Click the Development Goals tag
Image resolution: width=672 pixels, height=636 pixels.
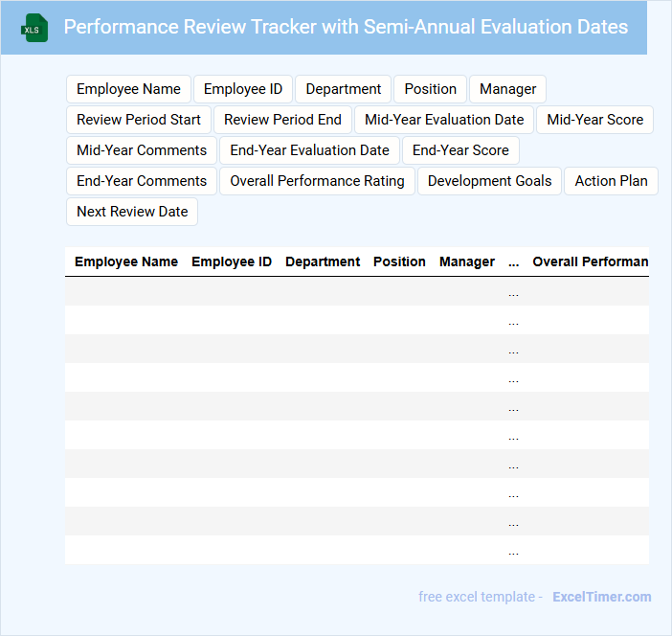489,181
